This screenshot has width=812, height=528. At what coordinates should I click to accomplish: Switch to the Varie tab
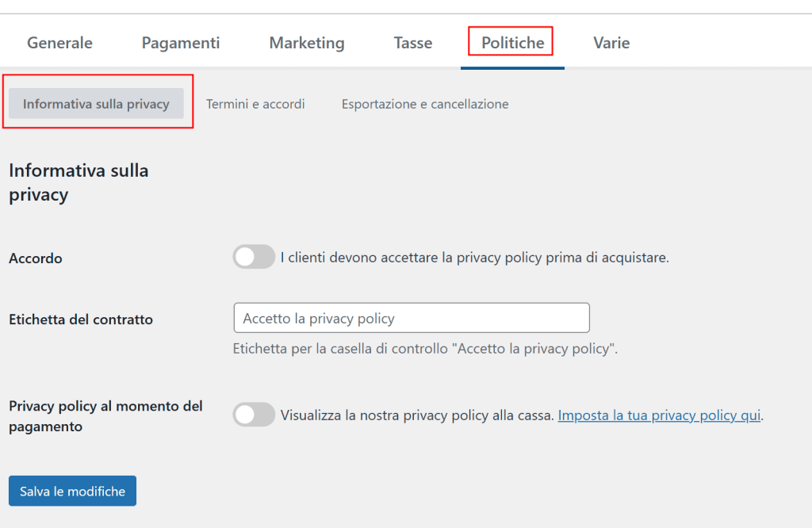pyautogui.click(x=611, y=43)
